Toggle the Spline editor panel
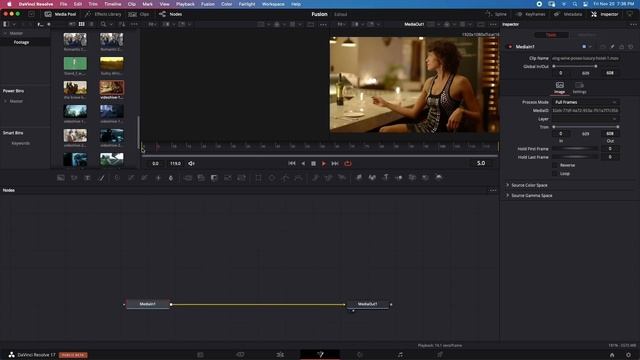Viewport: 640px width, 360px height. click(496, 14)
